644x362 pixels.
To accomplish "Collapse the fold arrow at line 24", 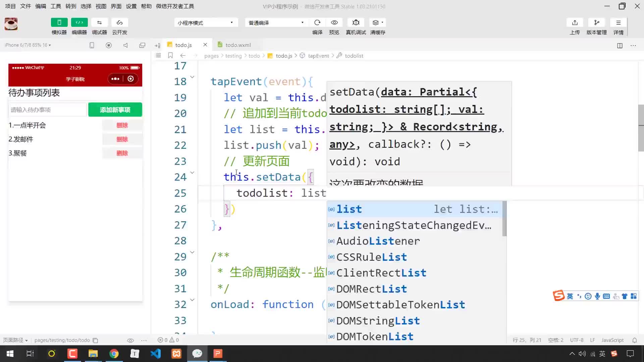I will [192, 173].
